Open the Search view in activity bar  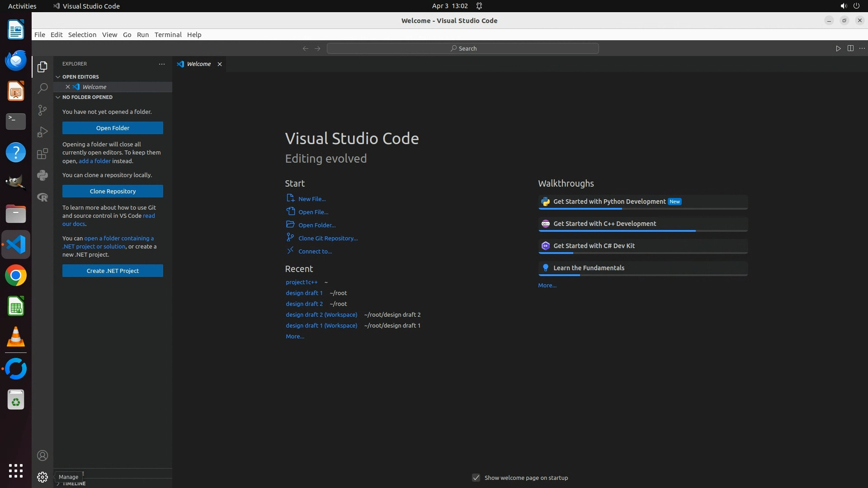click(42, 88)
